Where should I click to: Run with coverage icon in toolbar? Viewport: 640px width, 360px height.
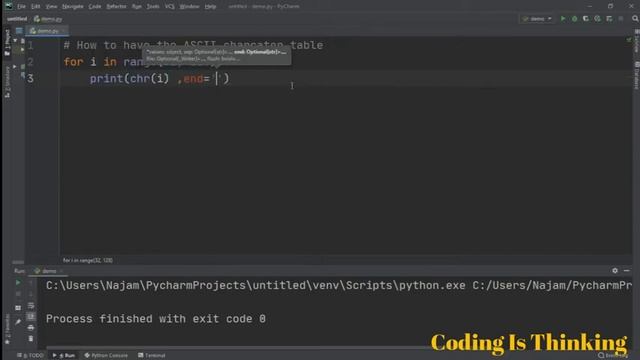[x=586, y=19]
